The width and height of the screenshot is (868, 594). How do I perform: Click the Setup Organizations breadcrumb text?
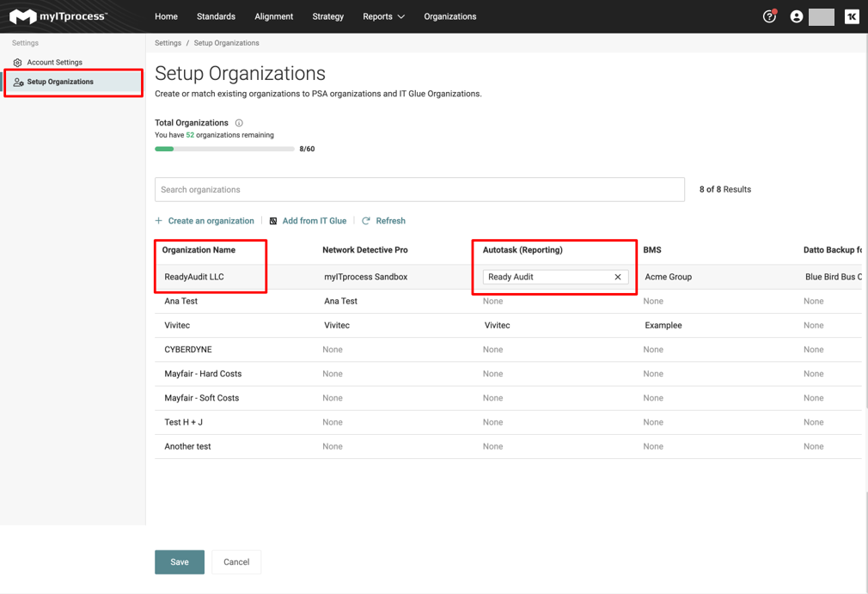(x=226, y=43)
